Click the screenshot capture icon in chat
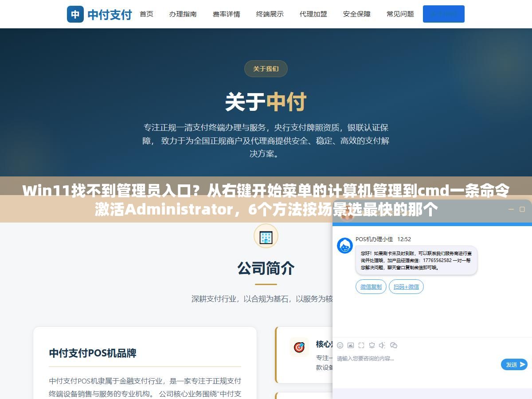 [361, 345]
